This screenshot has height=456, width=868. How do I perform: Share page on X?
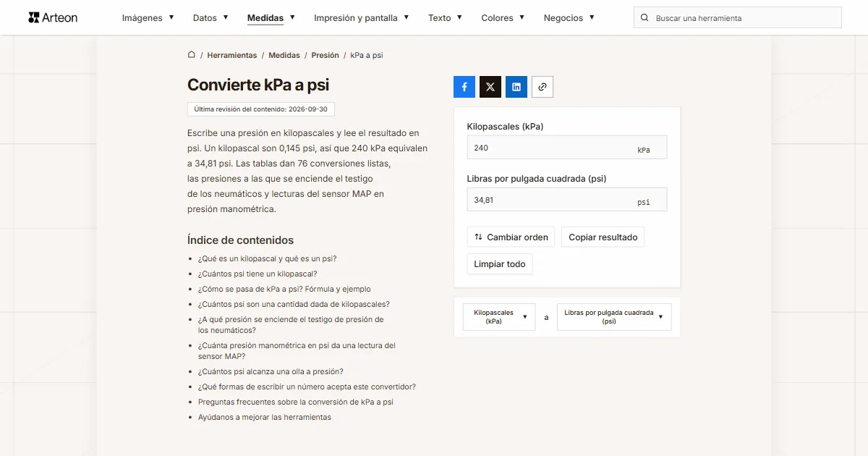pos(490,87)
